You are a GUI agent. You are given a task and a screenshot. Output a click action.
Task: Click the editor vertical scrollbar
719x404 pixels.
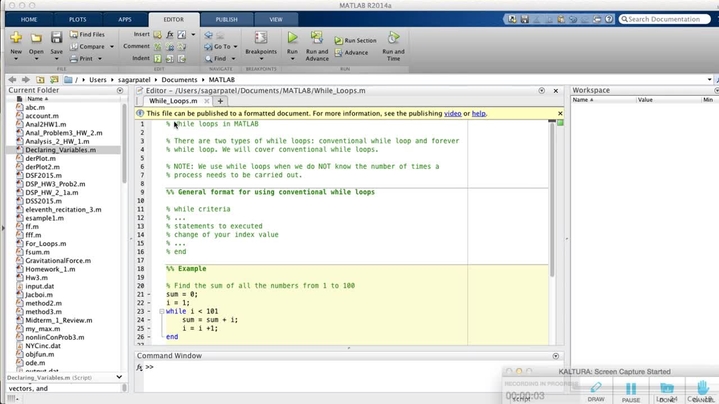[x=552, y=199]
